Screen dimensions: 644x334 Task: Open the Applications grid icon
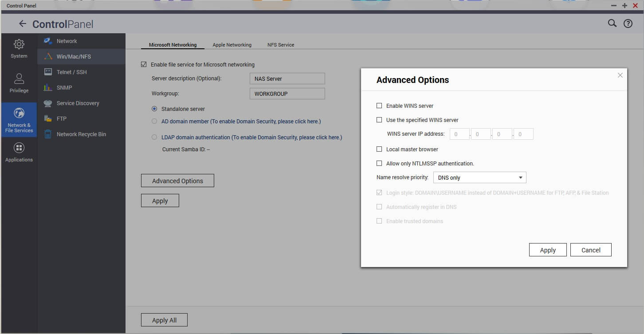(x=19, y=148)
